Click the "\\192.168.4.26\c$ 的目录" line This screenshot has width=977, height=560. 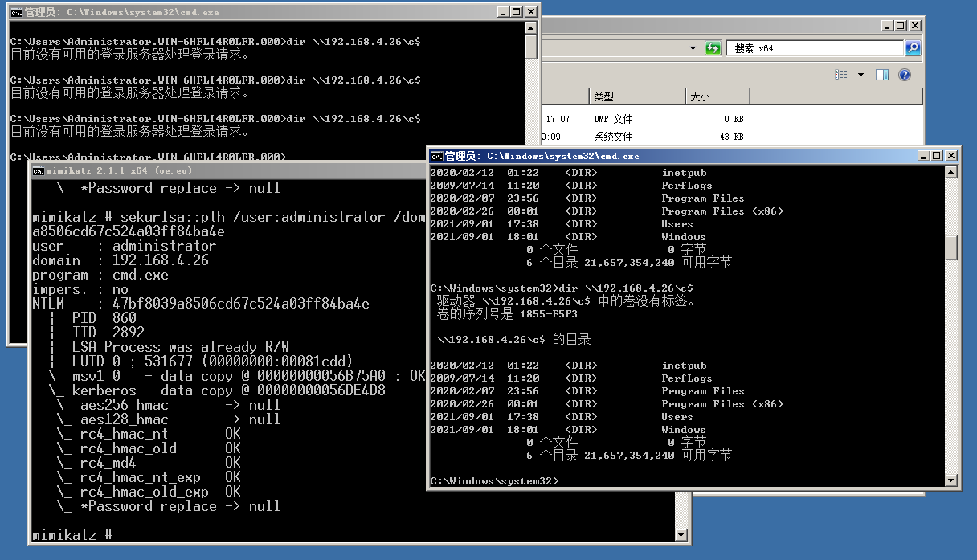(x=514, y=340)
